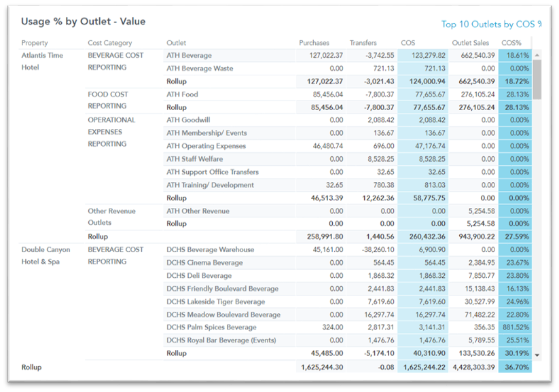
Task: Sort by the COS% column header
Action: (x=511, y=43)
